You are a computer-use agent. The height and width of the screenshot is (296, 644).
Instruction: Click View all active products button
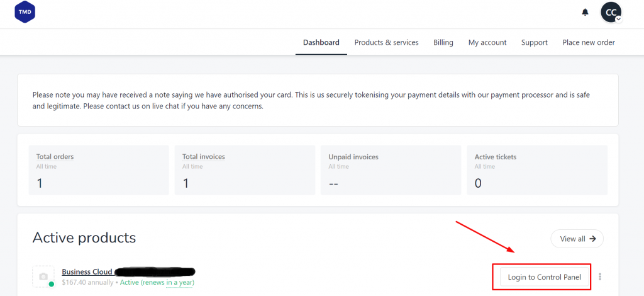[577, 239]
